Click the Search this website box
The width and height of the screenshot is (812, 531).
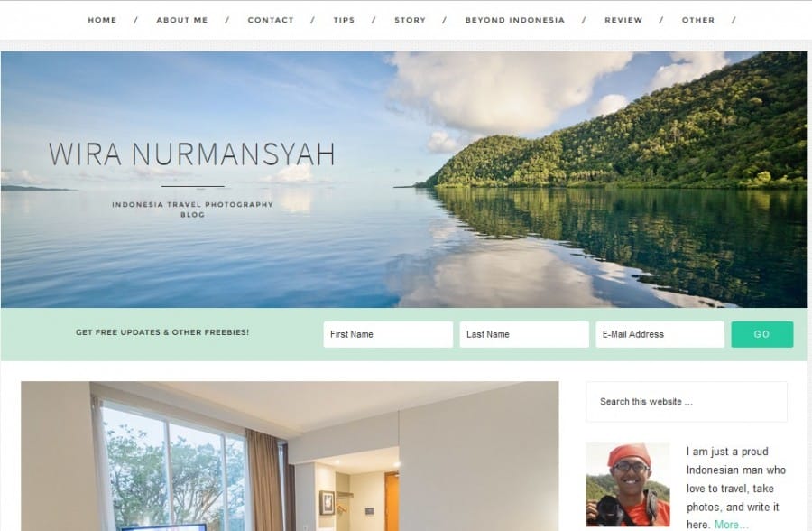coord(687,402)
